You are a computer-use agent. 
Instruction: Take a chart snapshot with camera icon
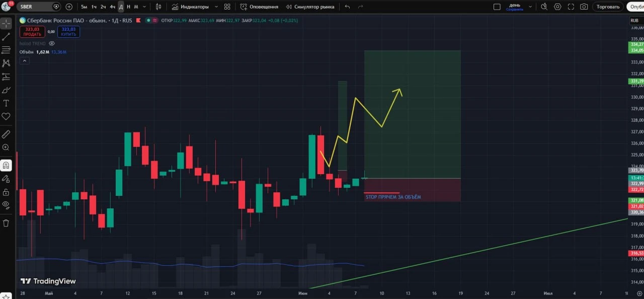tap(584, 7)
